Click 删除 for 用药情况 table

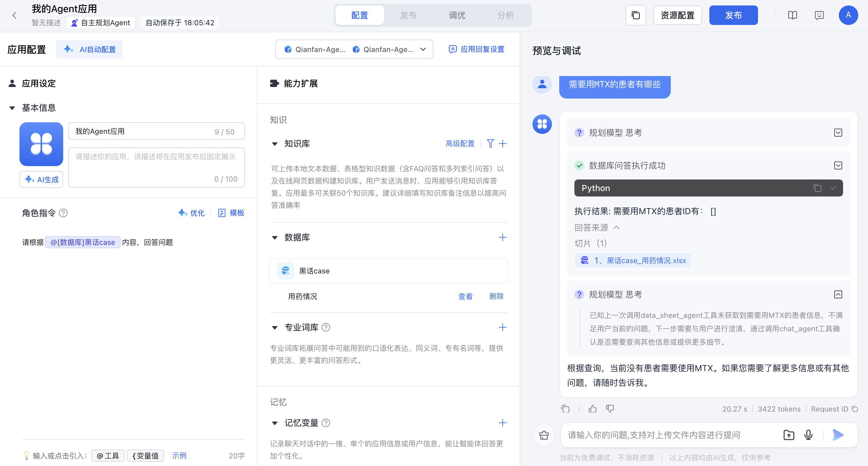click(496, 296)
